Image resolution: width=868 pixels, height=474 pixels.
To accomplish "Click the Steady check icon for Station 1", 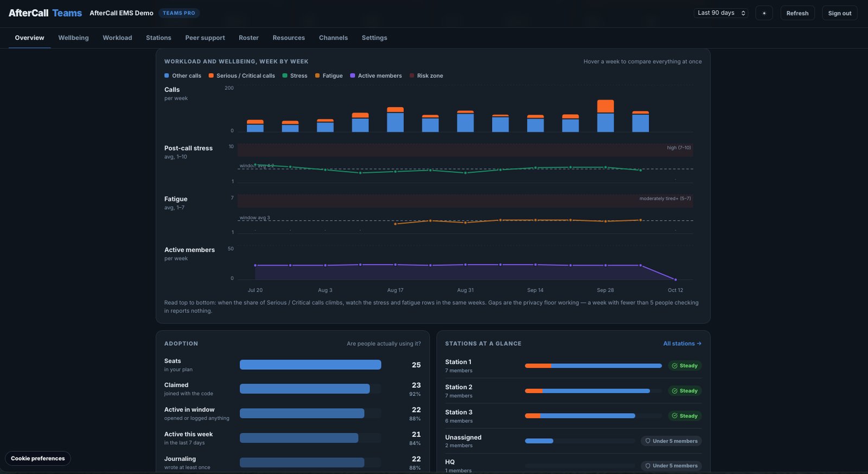I will tap(674, 366).
